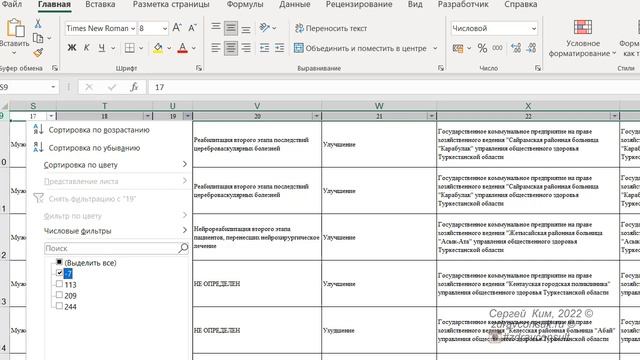
Task: Open the font size 8 dropdown
Action: 165,28
